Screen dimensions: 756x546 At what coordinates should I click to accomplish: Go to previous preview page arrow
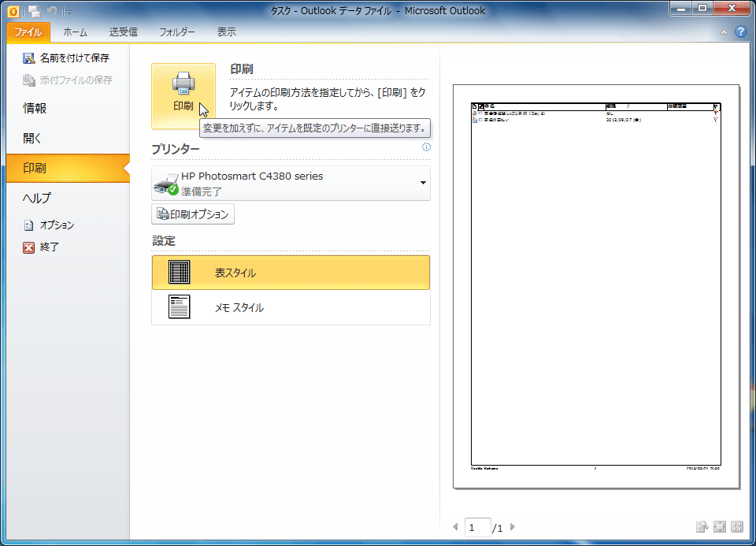(455, 527)
